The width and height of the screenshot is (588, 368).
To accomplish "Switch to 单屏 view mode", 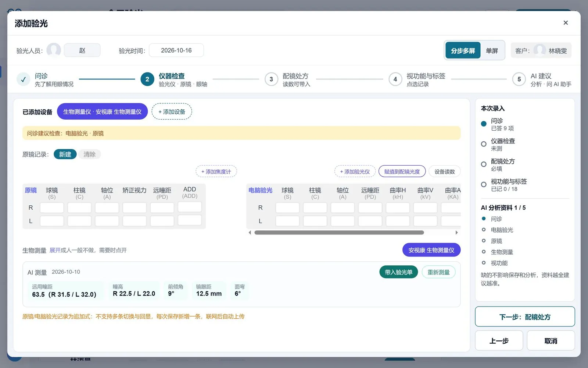I will (492, 50).
